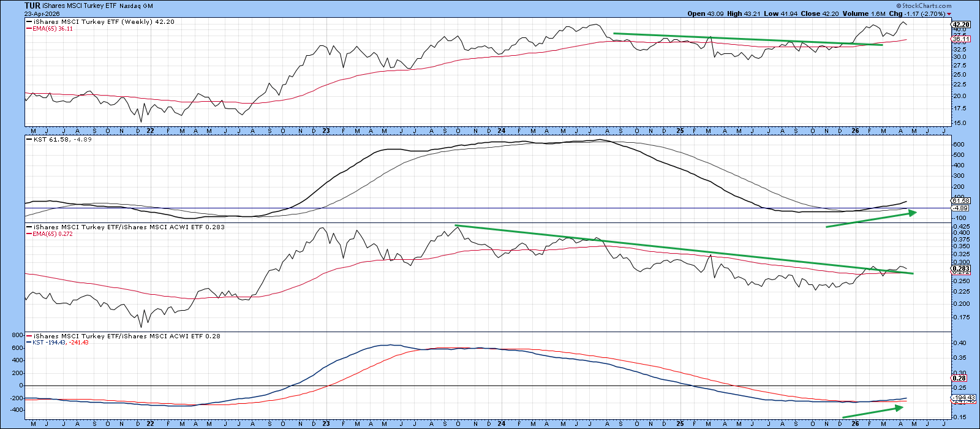Image resolution: width=980 pixels, height=429 pixels.
Task: Click 'iShares MSCI Turkey ETF/iShares MSCI ACWI ETF 0.28' legend
Action: 127,336
